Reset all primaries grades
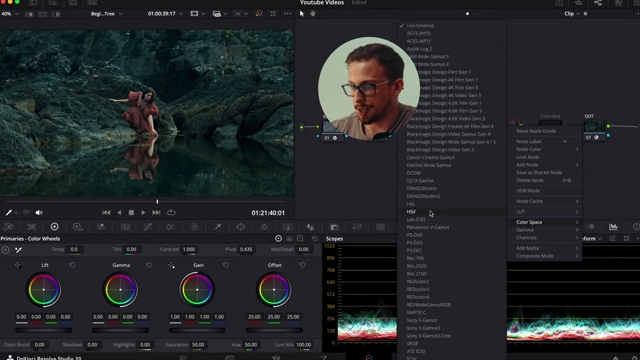Viewport: 640px width, 360px height. click(315, 238)
